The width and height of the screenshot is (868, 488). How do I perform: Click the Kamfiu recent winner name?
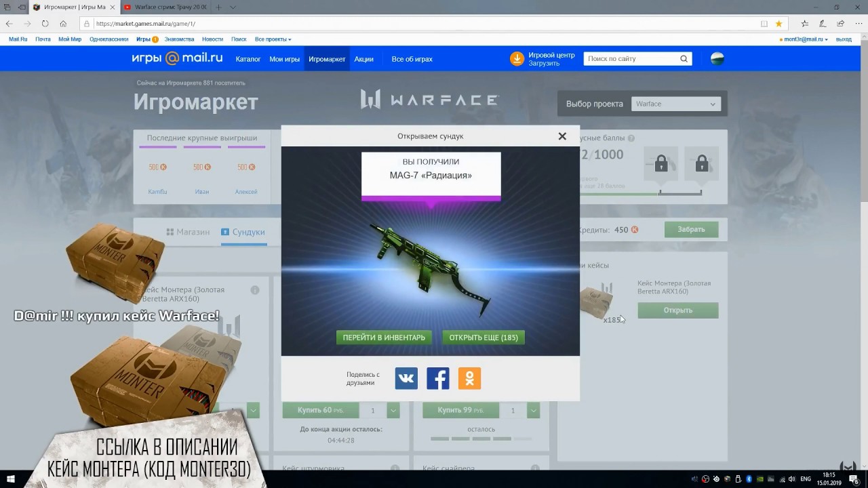tap(157, 192)
